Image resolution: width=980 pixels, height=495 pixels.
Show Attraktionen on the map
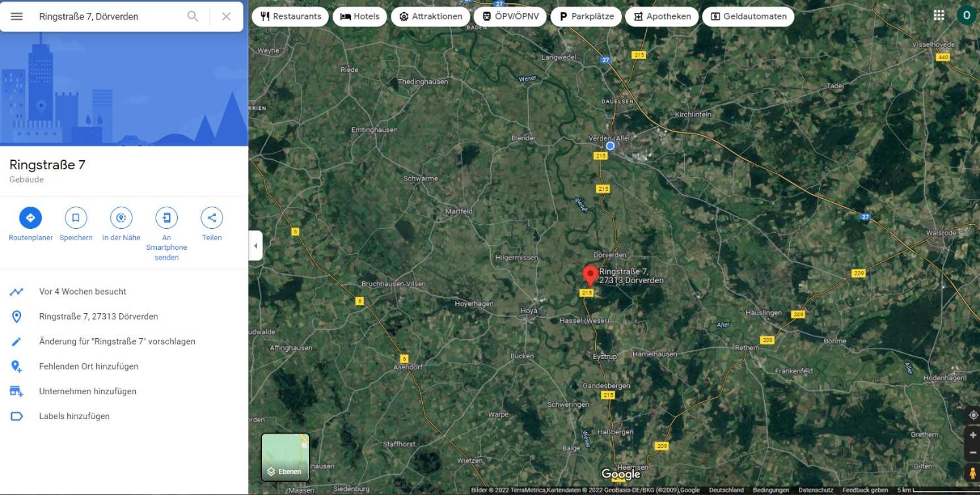click(x=431, y=16)
